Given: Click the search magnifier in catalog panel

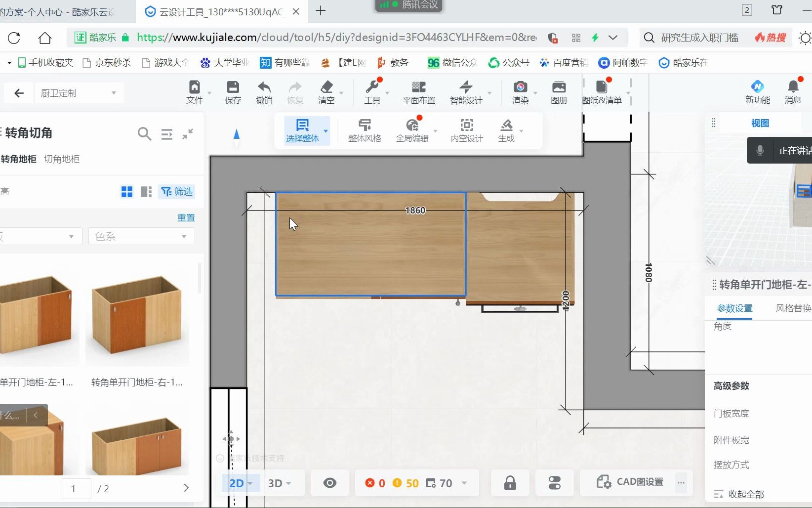Looking at the screenshot, I should [144, 134].
